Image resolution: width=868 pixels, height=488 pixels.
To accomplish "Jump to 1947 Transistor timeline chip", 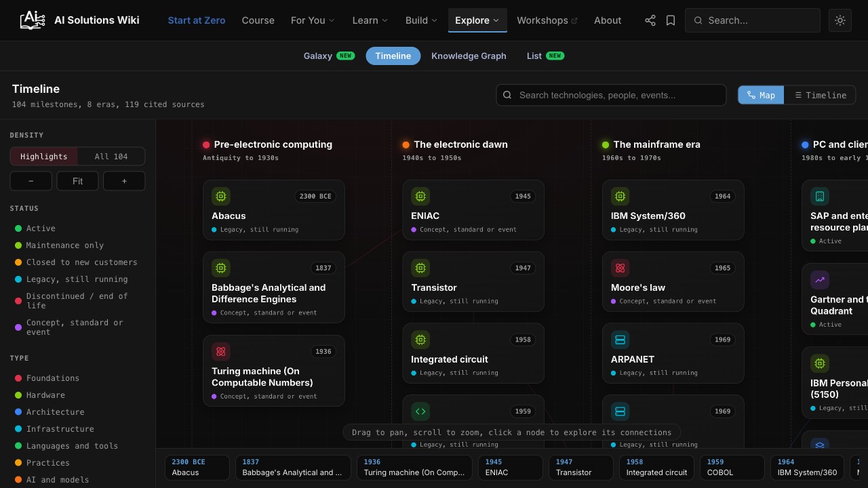I will click(581, 468).
